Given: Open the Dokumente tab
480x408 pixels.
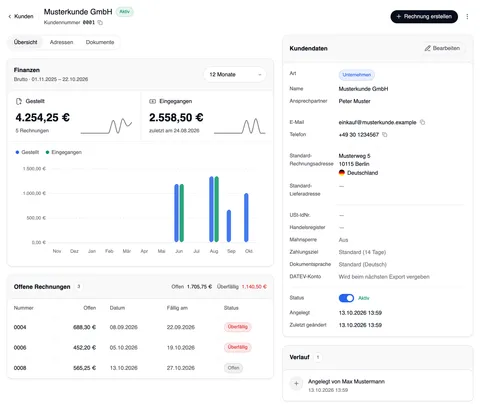Looking at the screenshot, I should tap(100, 42).
